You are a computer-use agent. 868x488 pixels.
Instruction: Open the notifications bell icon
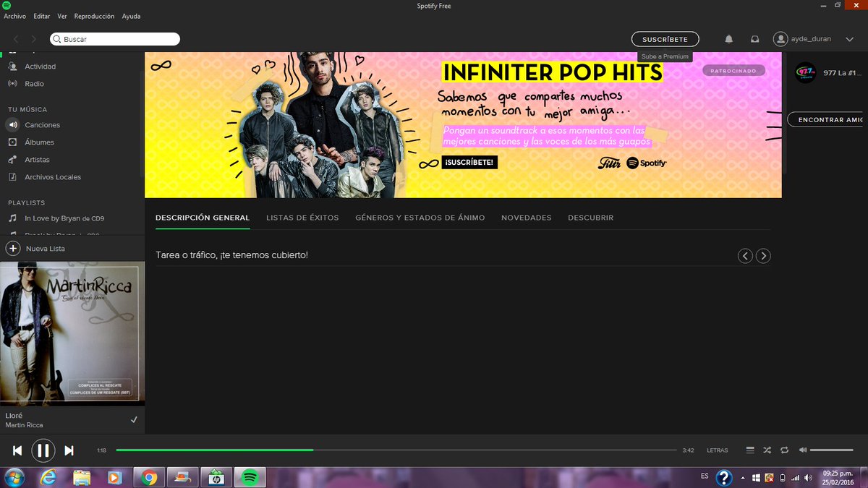pyautogui.click(x=729, y=39)
